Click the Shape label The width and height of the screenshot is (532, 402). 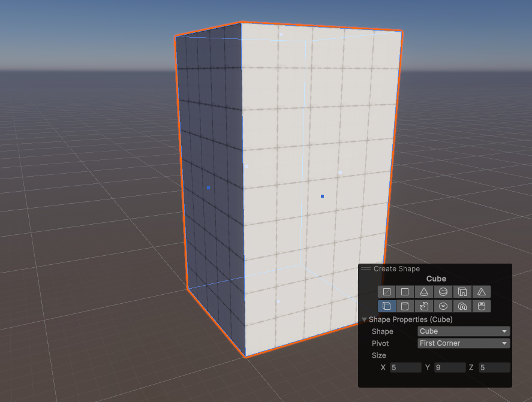point(383,331)
